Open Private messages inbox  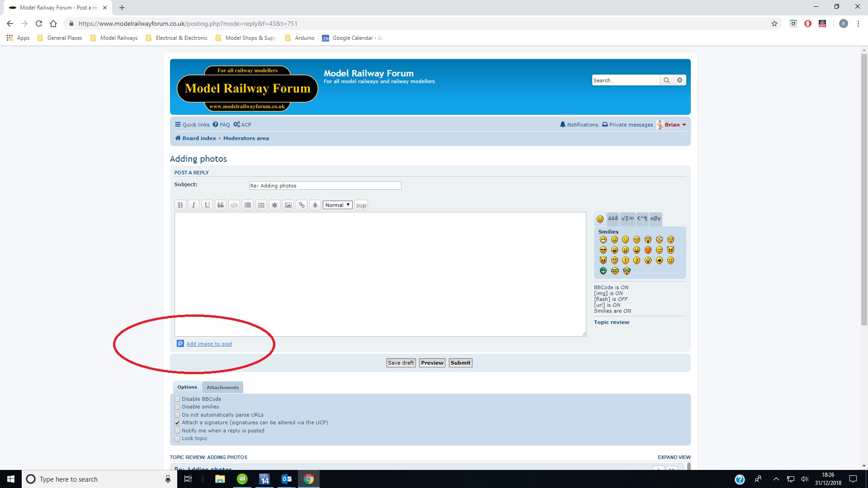[x=627, y=125]
